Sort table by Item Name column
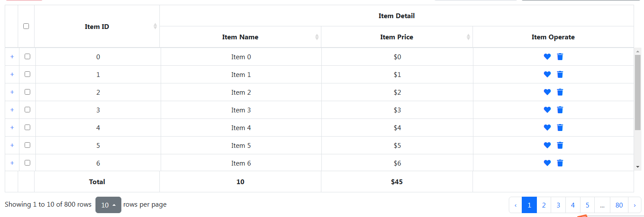This screenshot has height=217, width=644. [x=240, y=37]
